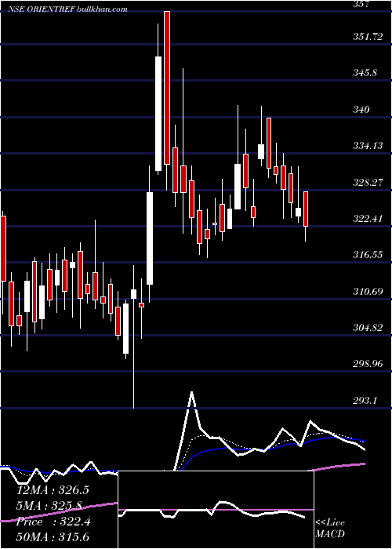392x549 pixels.
Task: Click the Price : 322.4 readout
Action: pyautogui.click(x=53, y=522)
